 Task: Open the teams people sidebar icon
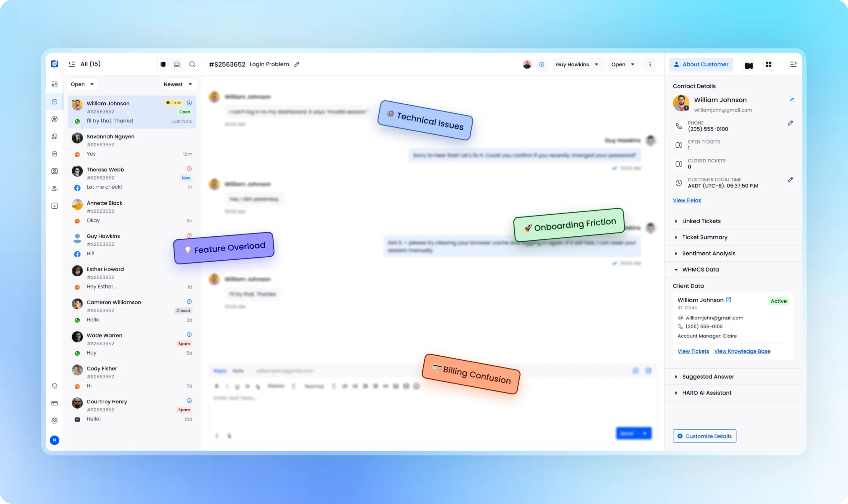coord(54,188)
